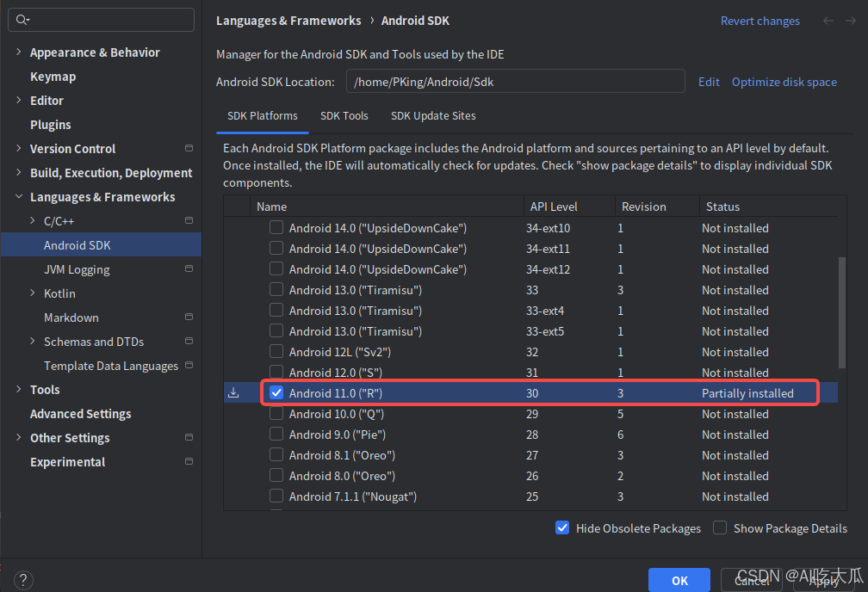Click the Cancel button

tap(752, 580)
